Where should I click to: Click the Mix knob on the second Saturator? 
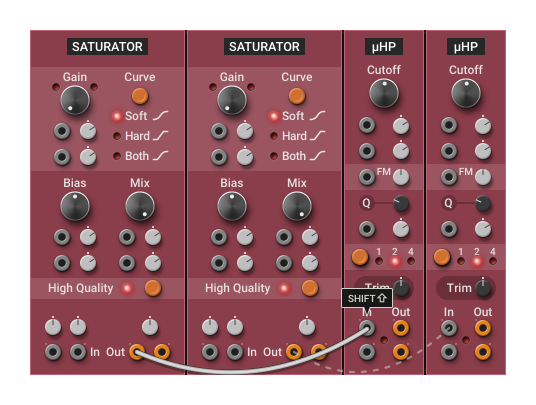point(297,206)
